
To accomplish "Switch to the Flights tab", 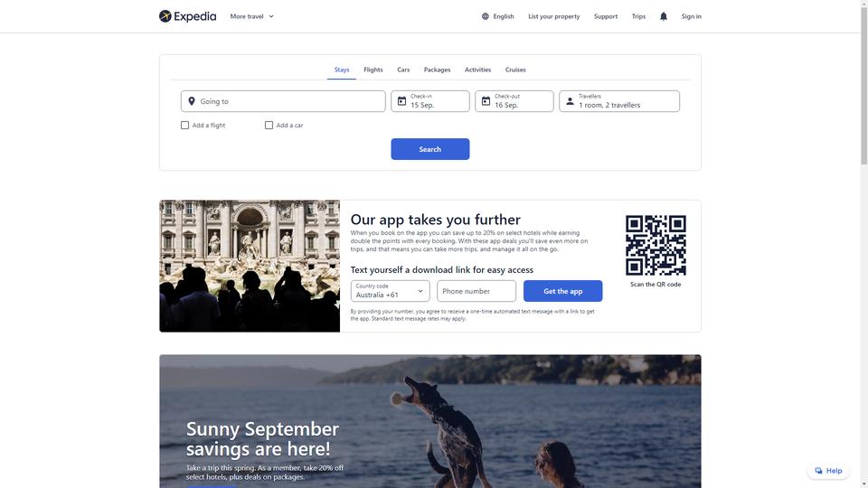I will tap(373, 70).
